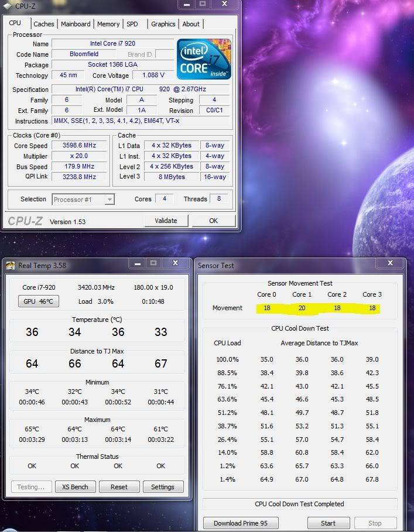Click the Real Temp title bar icon
This screenshot has height=532, width=414.
10,266
